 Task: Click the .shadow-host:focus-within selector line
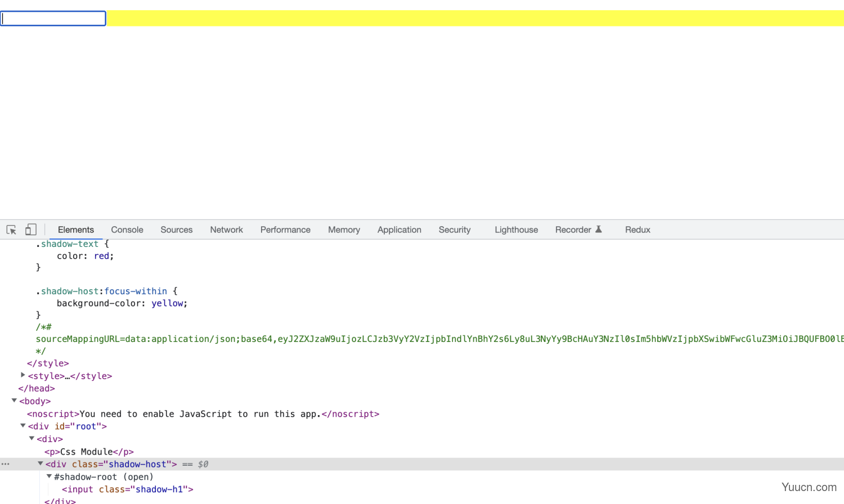[x=106, y=291]
